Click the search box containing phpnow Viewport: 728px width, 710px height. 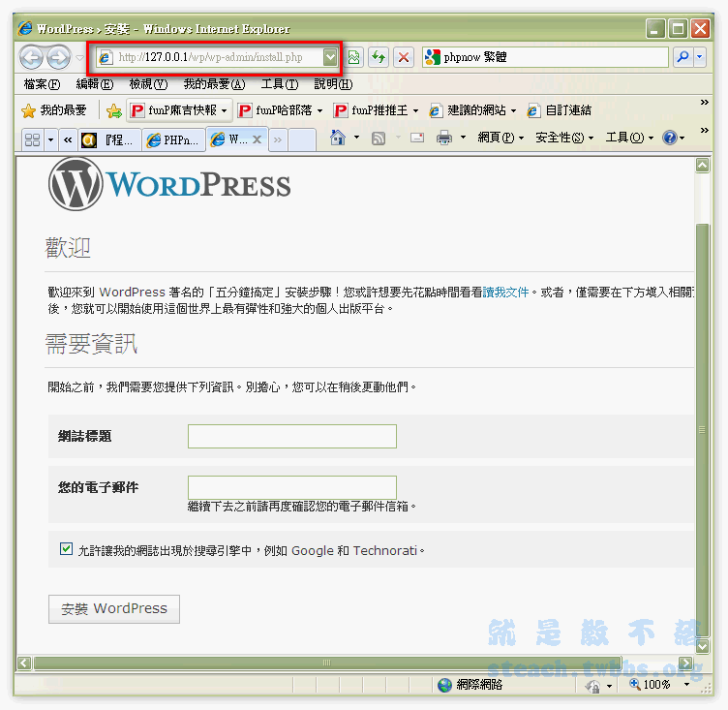(545, 57)
